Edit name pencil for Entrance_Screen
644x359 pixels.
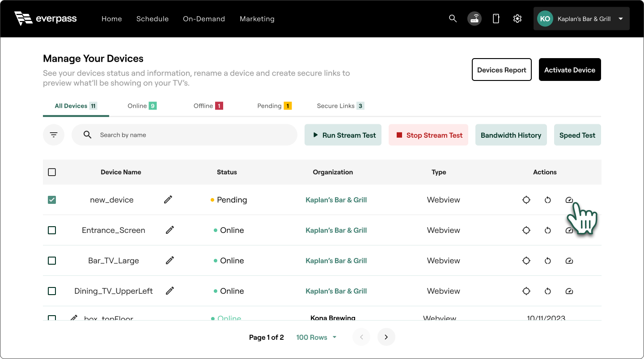tap(170, 230)
